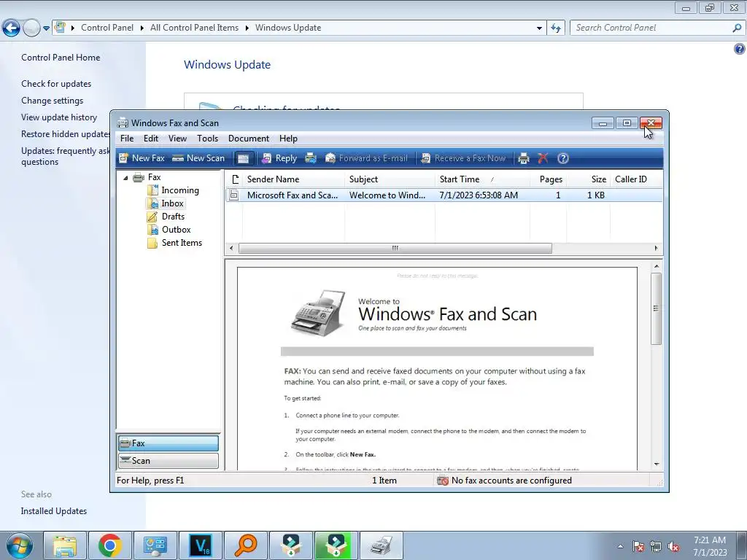Click the New Fax toolbar button
The height and width of the screenshot is (560, 747).
[x=142, y=158]
